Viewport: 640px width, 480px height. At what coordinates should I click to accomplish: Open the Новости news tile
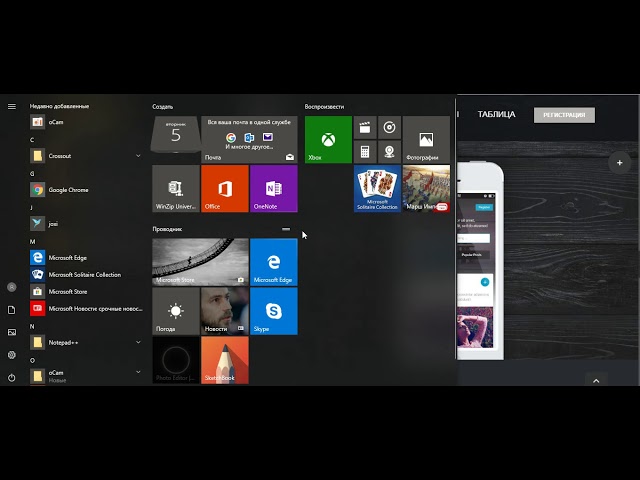(225, 311)
